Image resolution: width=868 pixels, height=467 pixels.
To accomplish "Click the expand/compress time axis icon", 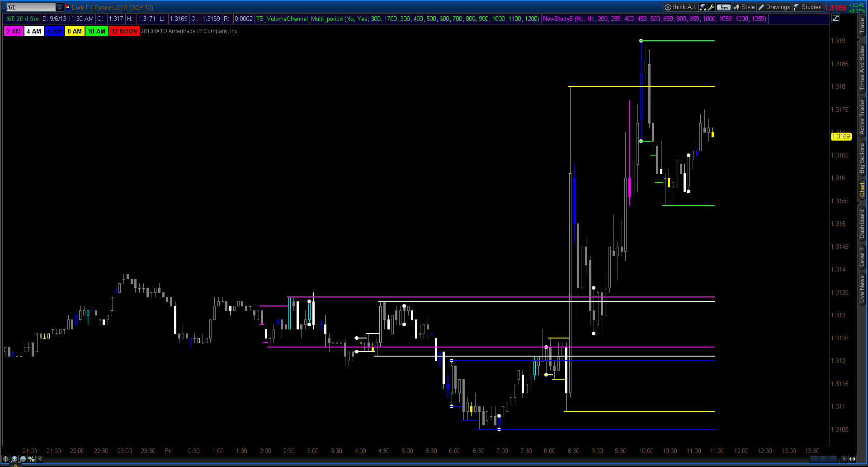I will 852,459.
